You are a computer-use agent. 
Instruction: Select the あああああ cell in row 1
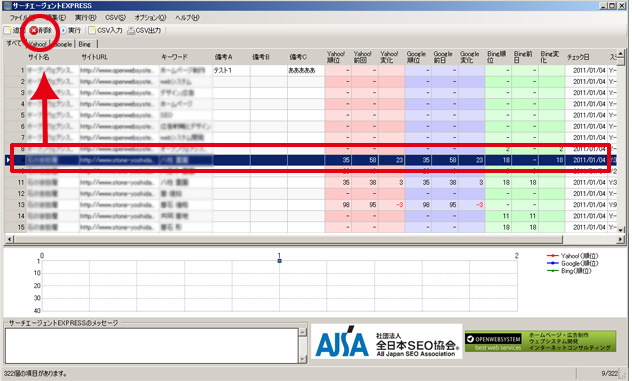pos(306,70)
